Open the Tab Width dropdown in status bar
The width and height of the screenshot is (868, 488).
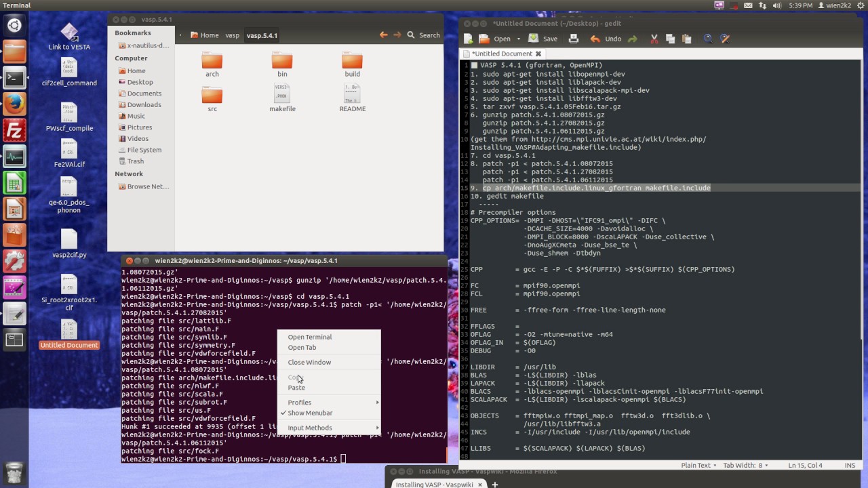746,466
